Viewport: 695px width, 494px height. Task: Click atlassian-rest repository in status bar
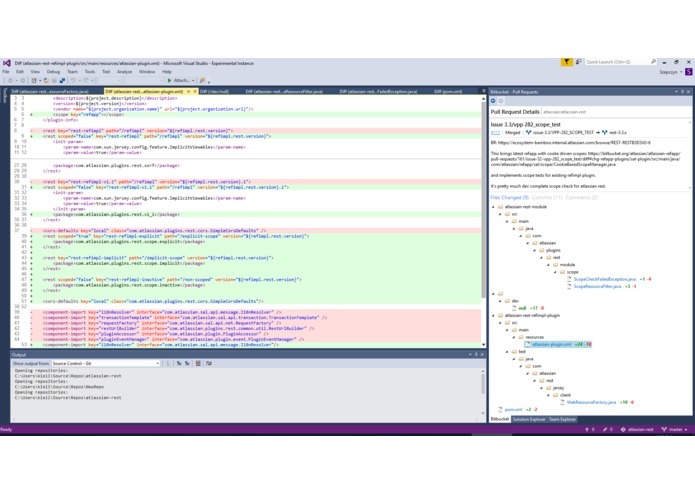click(x=637, y=429)
